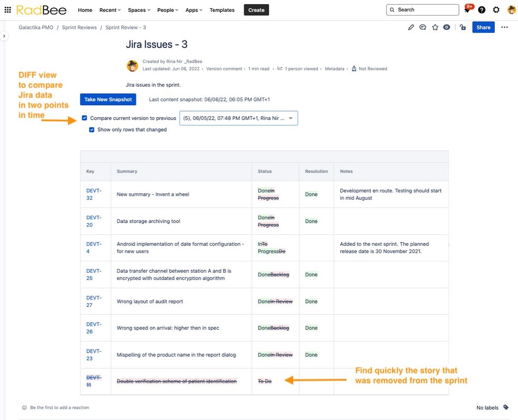The width and height of the screenshot is (518, 420).
Task: Click the Version comment link
Action: pos(225,69)
